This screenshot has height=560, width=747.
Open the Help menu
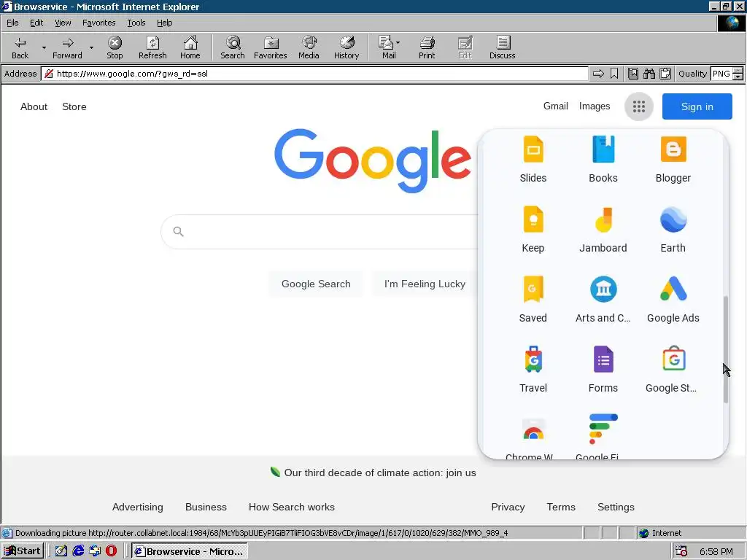click(x=164, y=23)
